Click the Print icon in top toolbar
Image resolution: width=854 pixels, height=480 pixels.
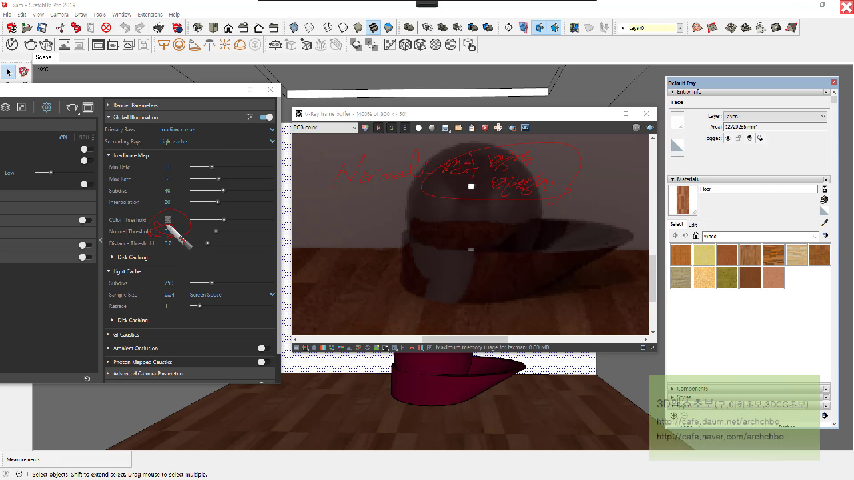(x=158, y=27)
